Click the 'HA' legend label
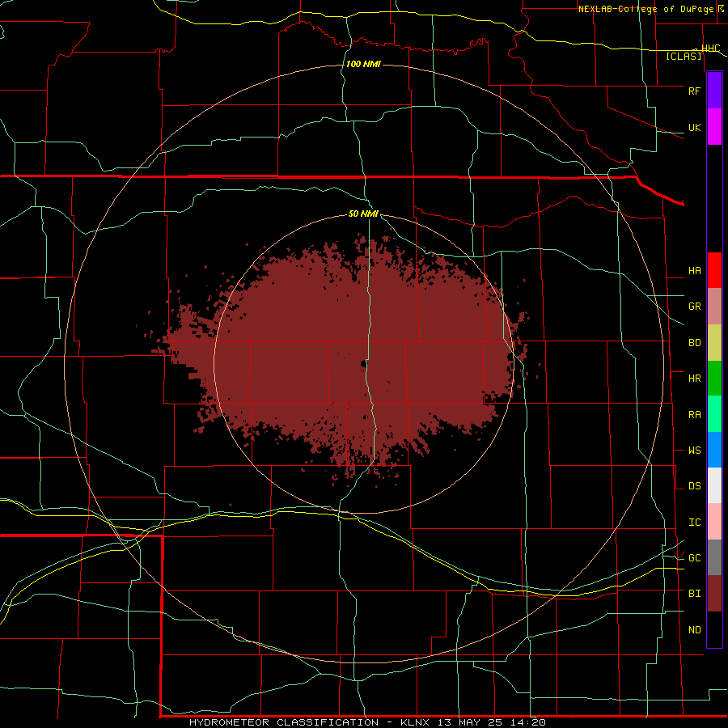 point(694,271)
